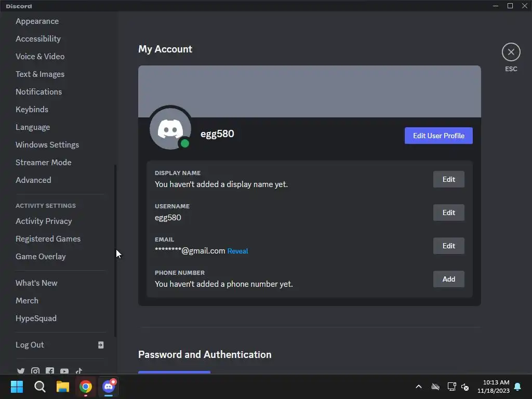Image resolution: width=532 pixels, height=399 pixels.
Task: Select Text & Images settings
Action: click(40, 74)
